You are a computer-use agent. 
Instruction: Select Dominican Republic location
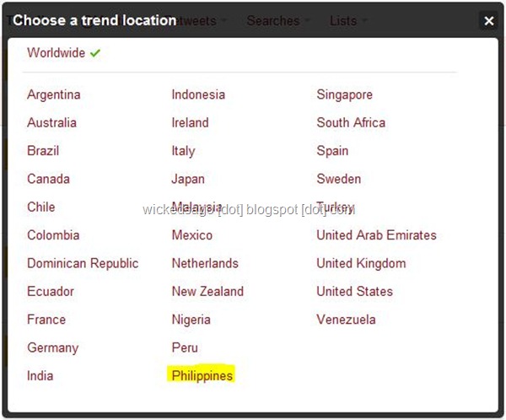tap(83, 263)
